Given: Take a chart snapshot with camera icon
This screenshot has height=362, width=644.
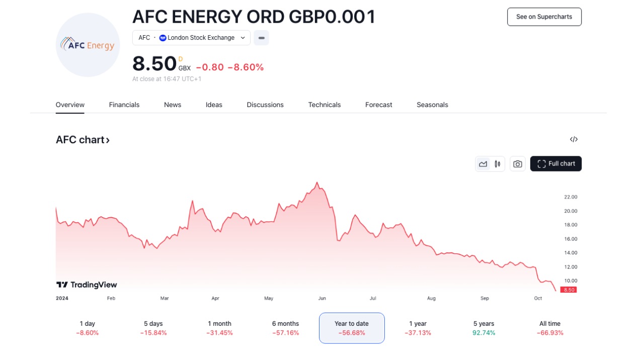Looking at the screenshot, I should pyautogui.click(x=518, y=164).
